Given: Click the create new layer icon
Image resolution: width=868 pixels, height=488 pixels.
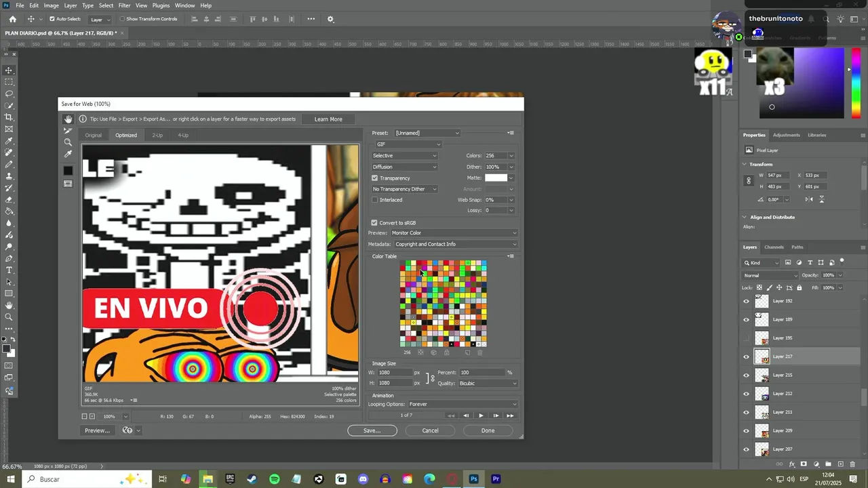Looking at the screenshot, I should pyautogui.click(x=840, y=464).
